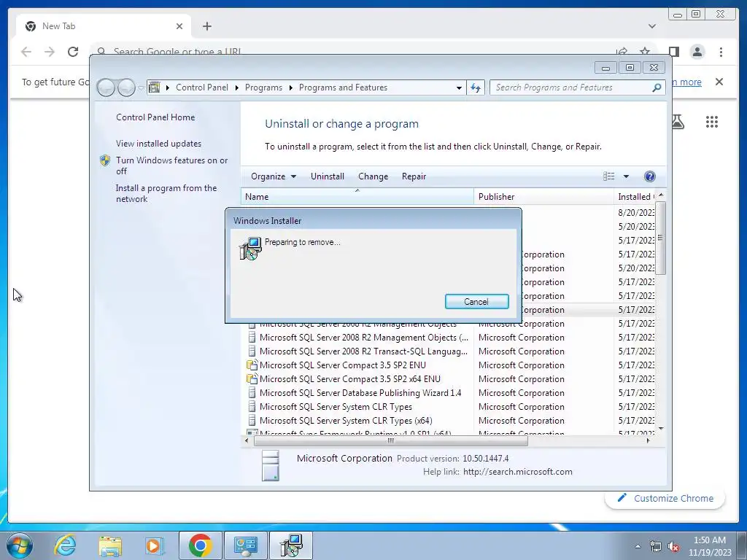Click Forward button in Control Panel window
Image resolution: width=747 pixels, height=560 pixels.
126,87
